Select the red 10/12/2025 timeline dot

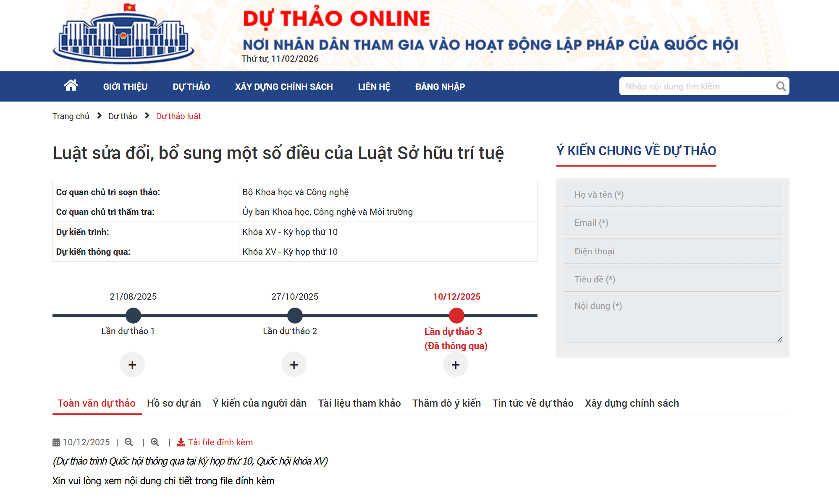tap(456, 315)
